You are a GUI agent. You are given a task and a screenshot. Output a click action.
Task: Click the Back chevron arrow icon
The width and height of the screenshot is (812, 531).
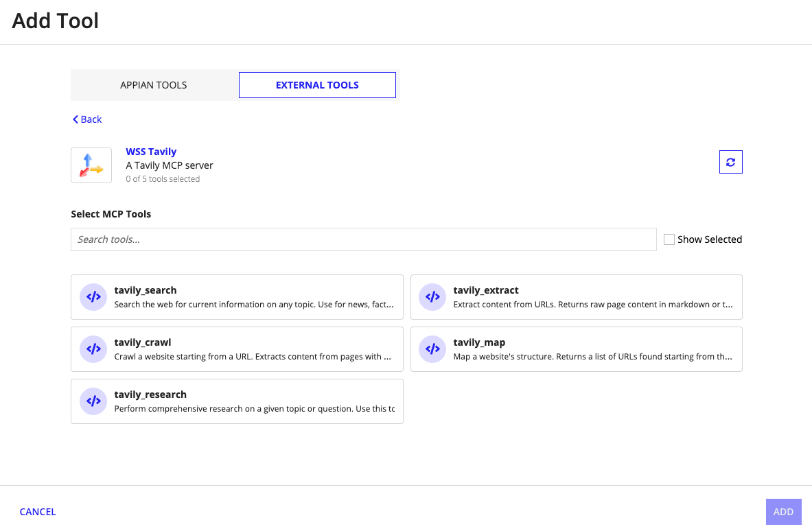pyautogui.click(x=76, y=119)
